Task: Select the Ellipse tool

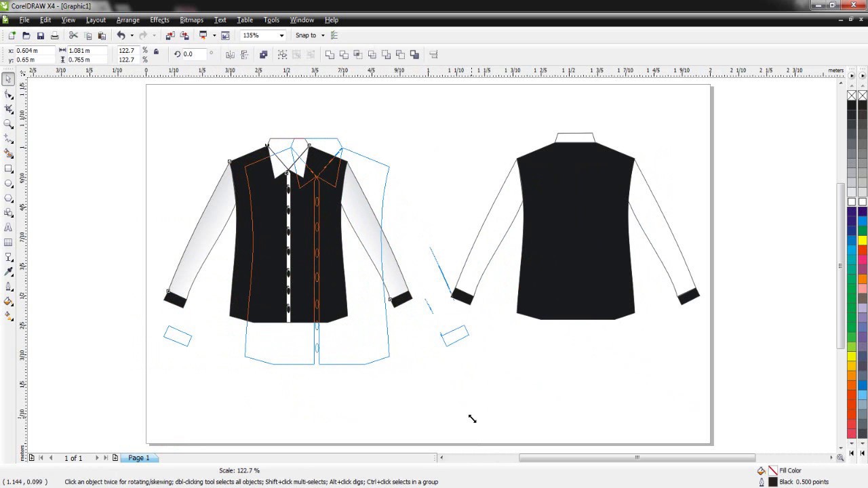Action: [8, 184]
